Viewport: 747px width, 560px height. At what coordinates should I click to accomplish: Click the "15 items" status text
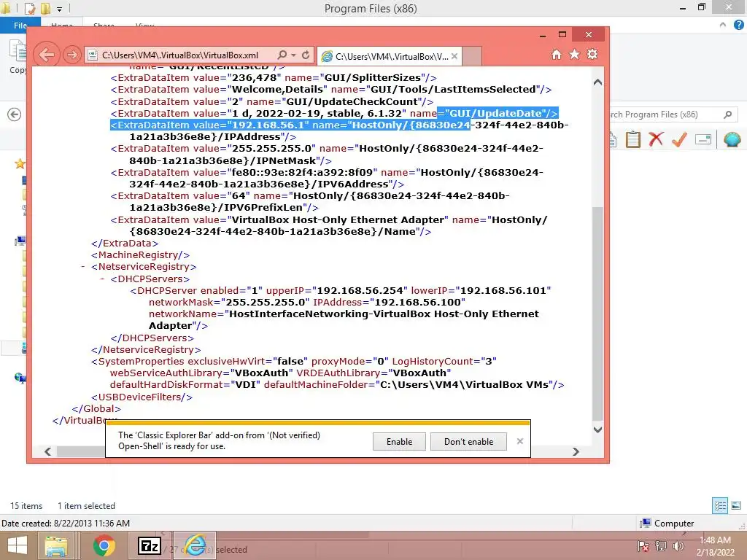pos(26,506)
